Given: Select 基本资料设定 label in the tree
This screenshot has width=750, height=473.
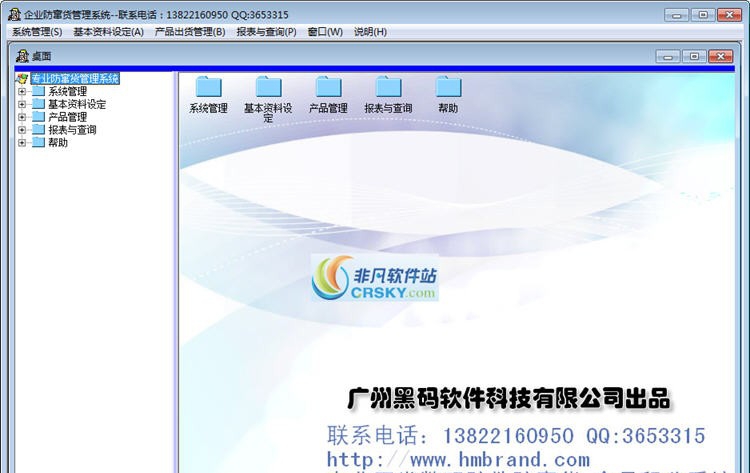Looking at the screenshot, I should (77, 104).
